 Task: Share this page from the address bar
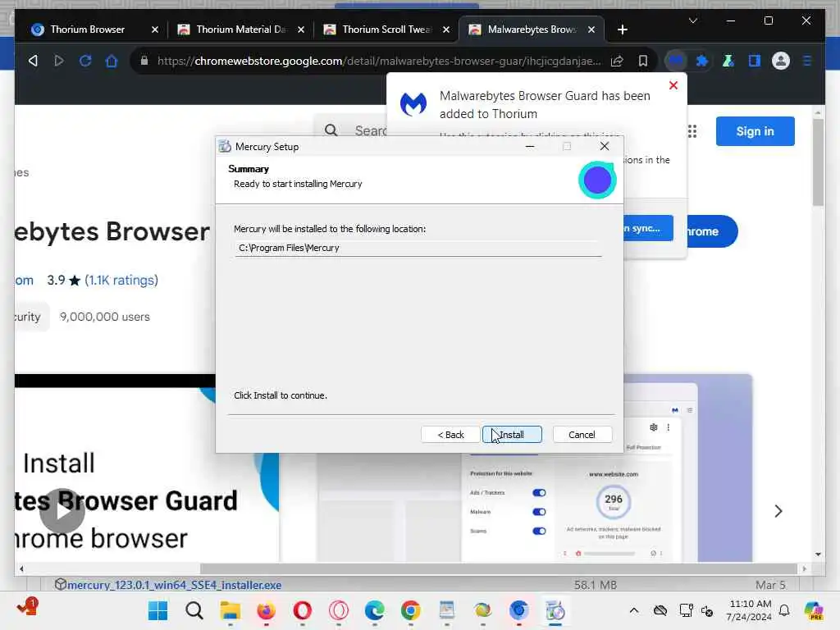point(617,61)
